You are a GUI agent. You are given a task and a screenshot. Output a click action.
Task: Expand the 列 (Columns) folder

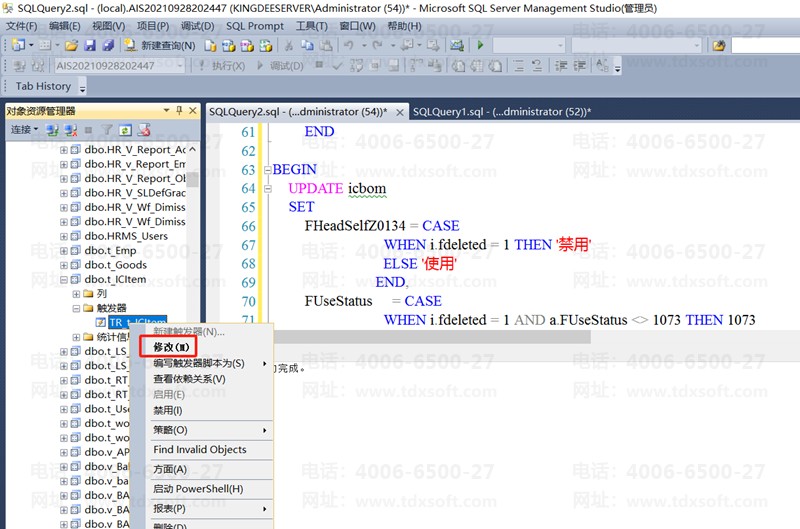click(x=76, y=294)
